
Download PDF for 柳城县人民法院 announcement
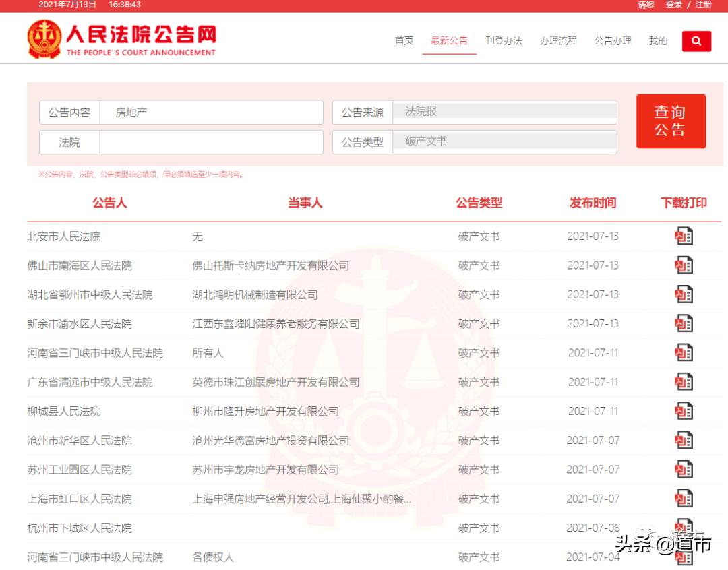point(684,411)
